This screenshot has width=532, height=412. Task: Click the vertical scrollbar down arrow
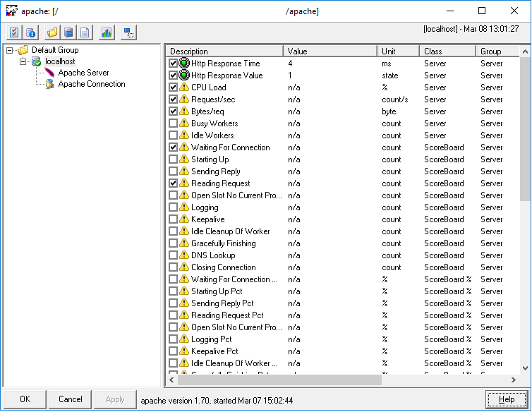click(x=524, y=368)
